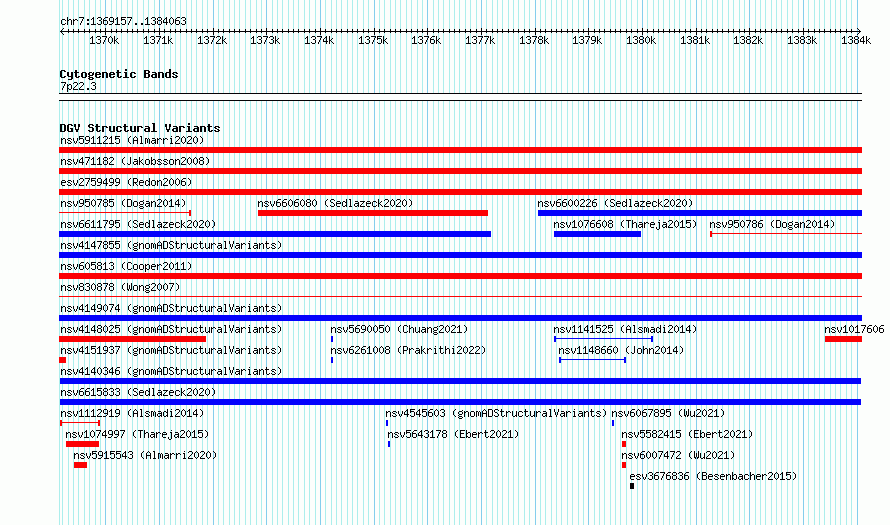This screenshot has height=525, width=890.
Task: Select nsv1112919 (Alsmadi2014) label
Action: click(x=132, y=413)
